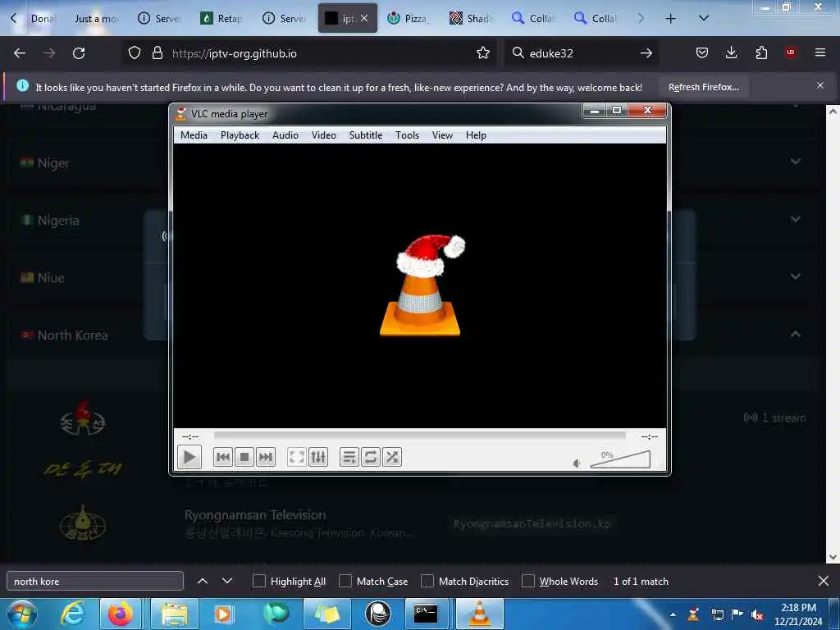
Task: Expand the Nigeria country row
Action: click(413, 220)
